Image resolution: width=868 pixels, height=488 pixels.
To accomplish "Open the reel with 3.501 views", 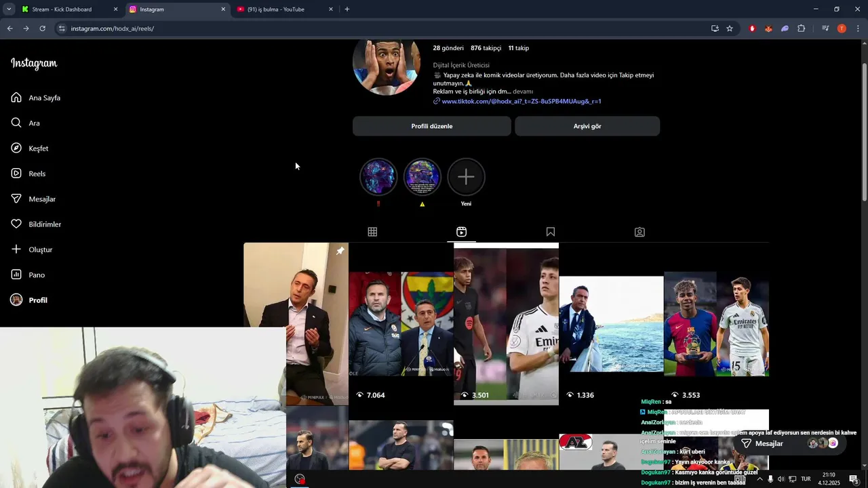I will (507, 324).
